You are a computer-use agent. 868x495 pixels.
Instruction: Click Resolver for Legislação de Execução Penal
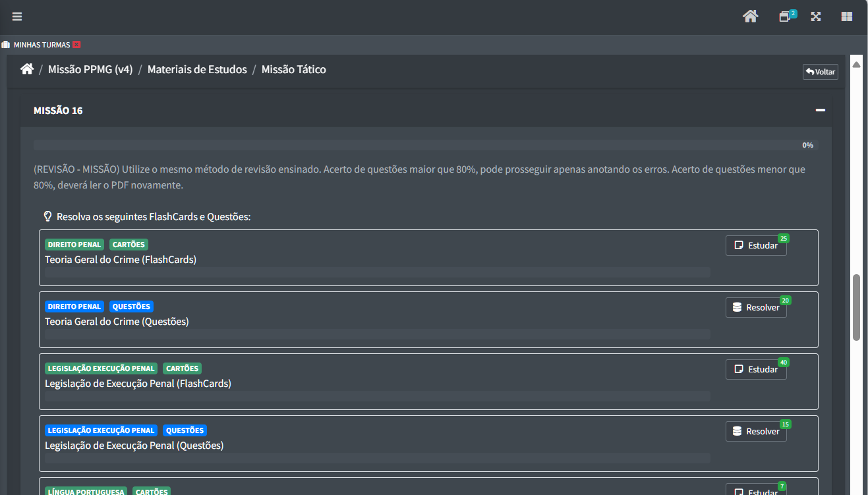point(756,431)
